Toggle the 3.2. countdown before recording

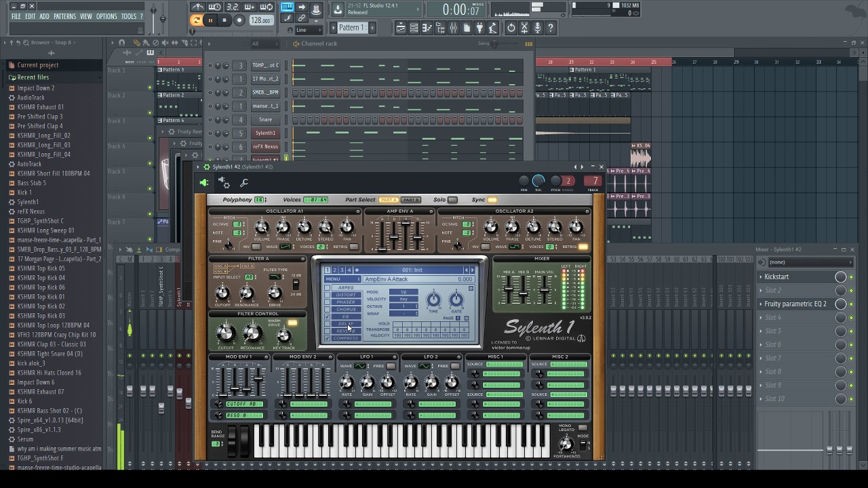click(x=232, y=7)
